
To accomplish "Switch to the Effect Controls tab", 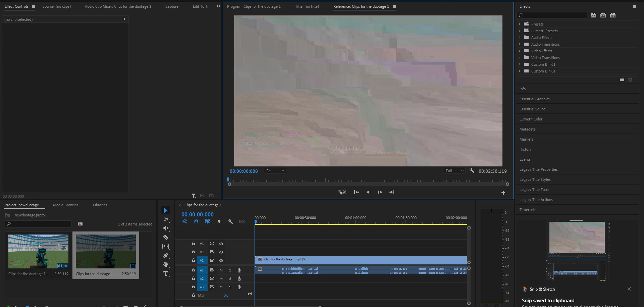I will click(x=16, y=6).
